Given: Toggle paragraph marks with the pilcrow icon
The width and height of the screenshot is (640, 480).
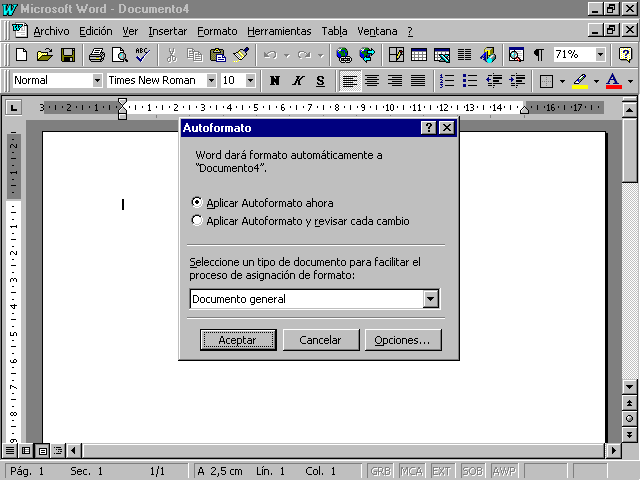Looking at the screenshot, I should (539, 55).
